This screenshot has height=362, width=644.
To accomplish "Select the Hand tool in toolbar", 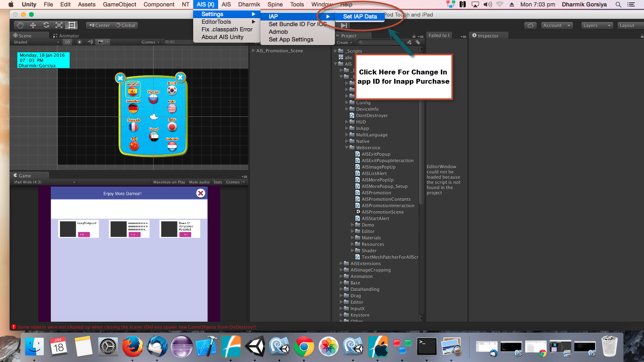I will [x=20, y=25].
